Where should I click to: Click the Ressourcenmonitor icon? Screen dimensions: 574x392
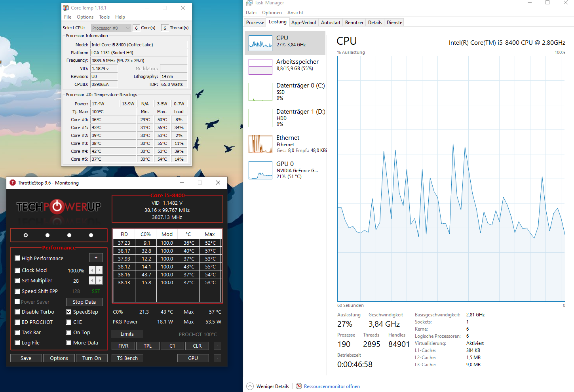[299, 386]
